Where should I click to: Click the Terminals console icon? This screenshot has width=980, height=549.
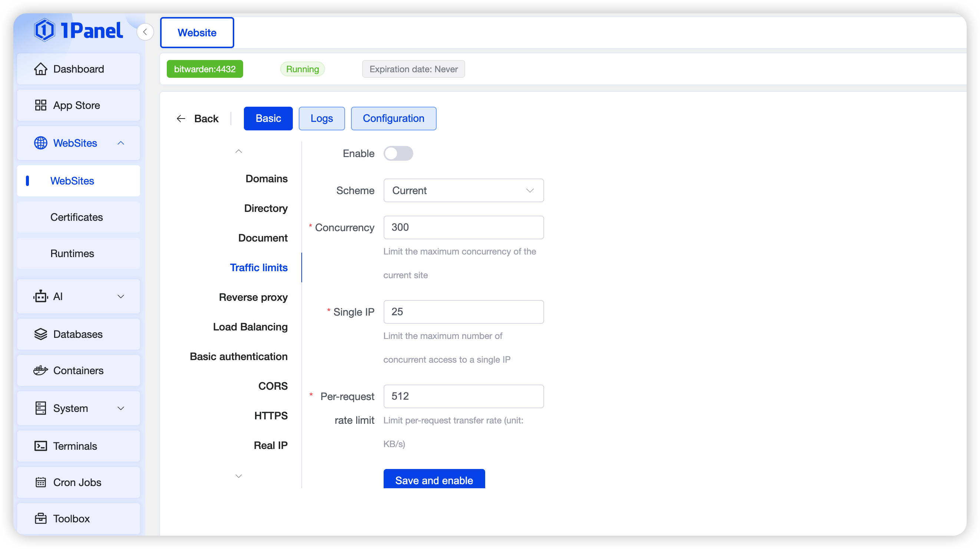[40, 446]
